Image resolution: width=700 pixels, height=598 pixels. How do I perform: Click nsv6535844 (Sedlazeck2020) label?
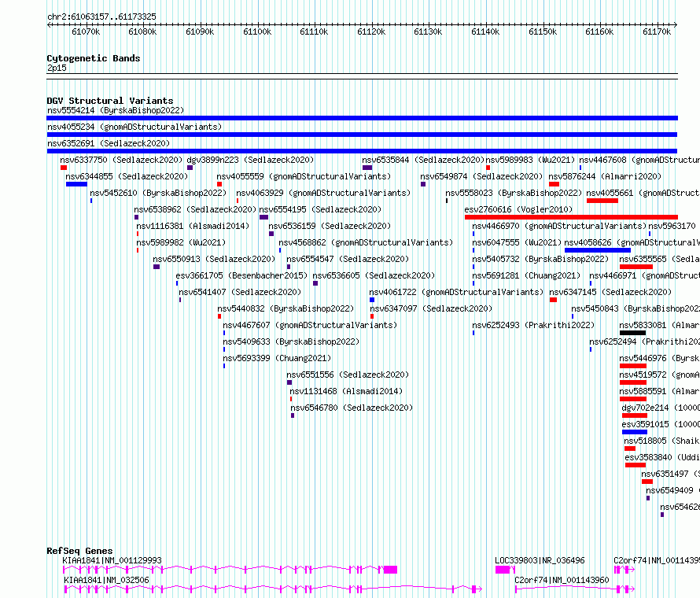point(423,160)
